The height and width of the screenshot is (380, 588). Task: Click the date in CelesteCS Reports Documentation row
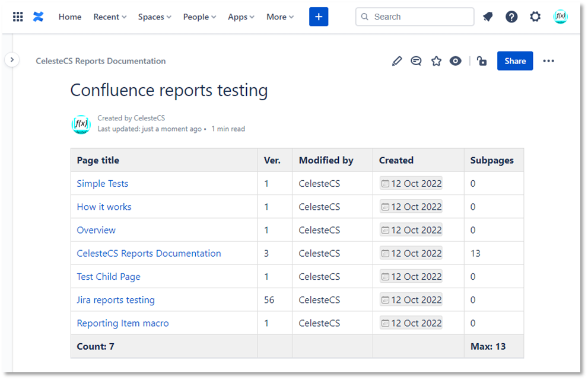411,253
